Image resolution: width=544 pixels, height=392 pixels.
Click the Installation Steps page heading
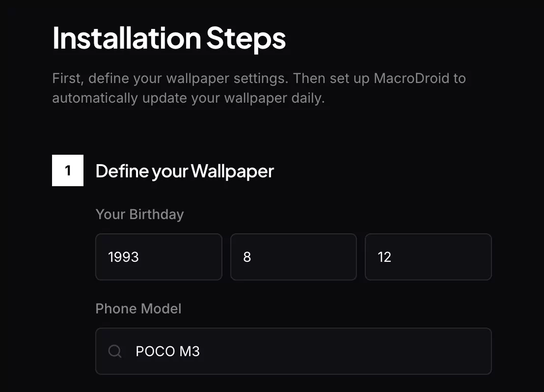[x=169, y=38]
